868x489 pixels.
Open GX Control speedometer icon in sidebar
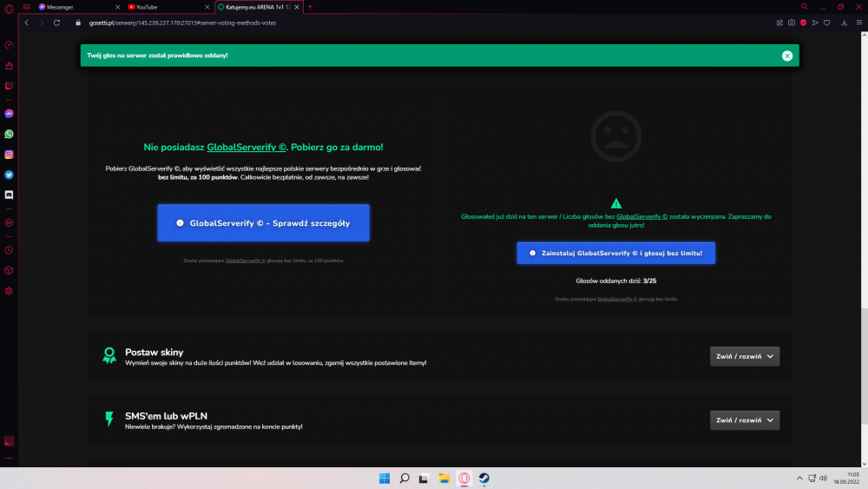(9, 45)
